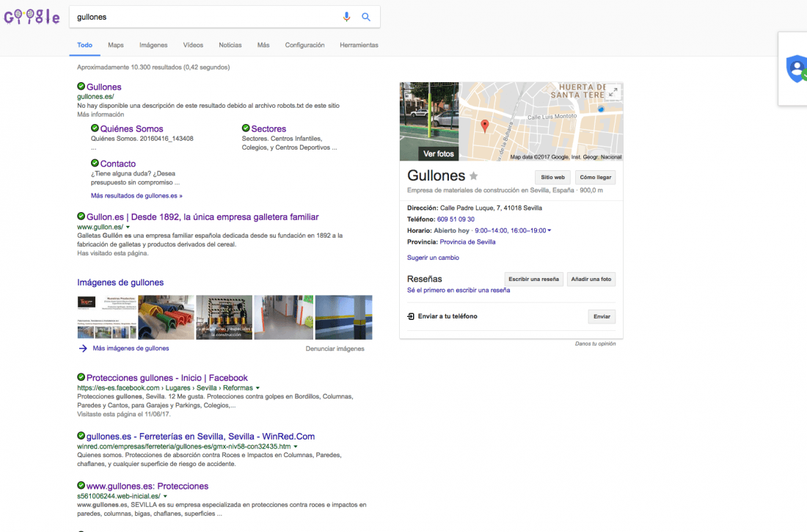This screenshot has width=807, height=532.
Task: Click green checkmark beside WinRed.Com result
Action: click(x=81, y=435)
